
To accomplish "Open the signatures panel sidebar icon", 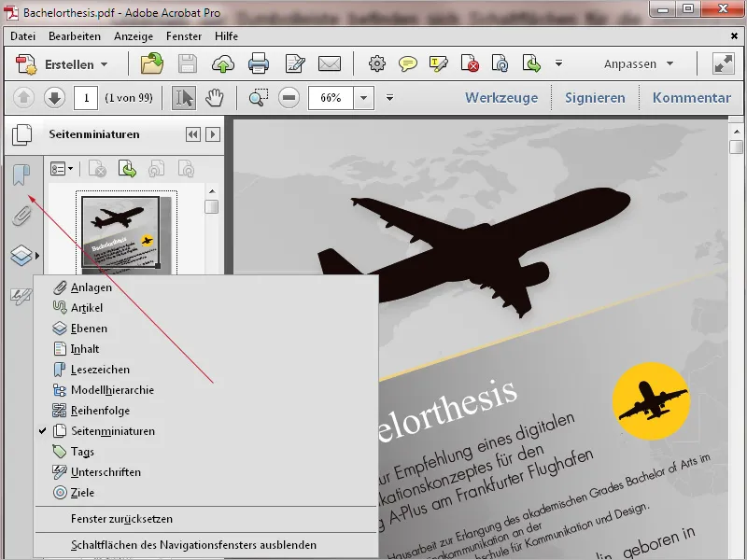I will (x=21, y=296).
